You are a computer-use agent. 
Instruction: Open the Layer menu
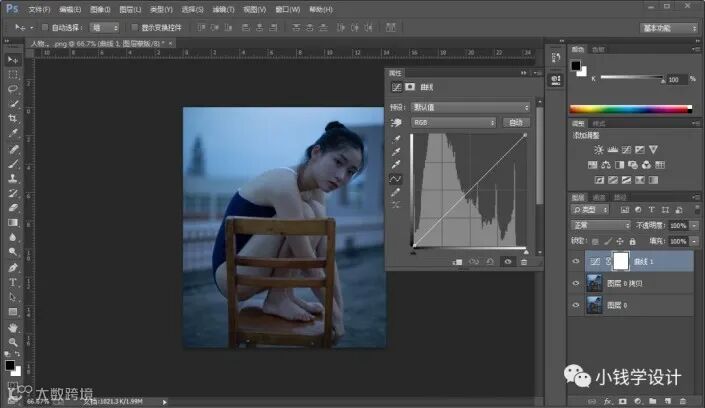(130, 9)
